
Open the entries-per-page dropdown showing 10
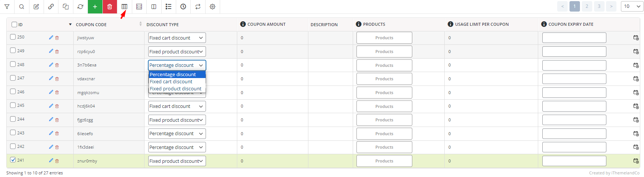(632, 6)
